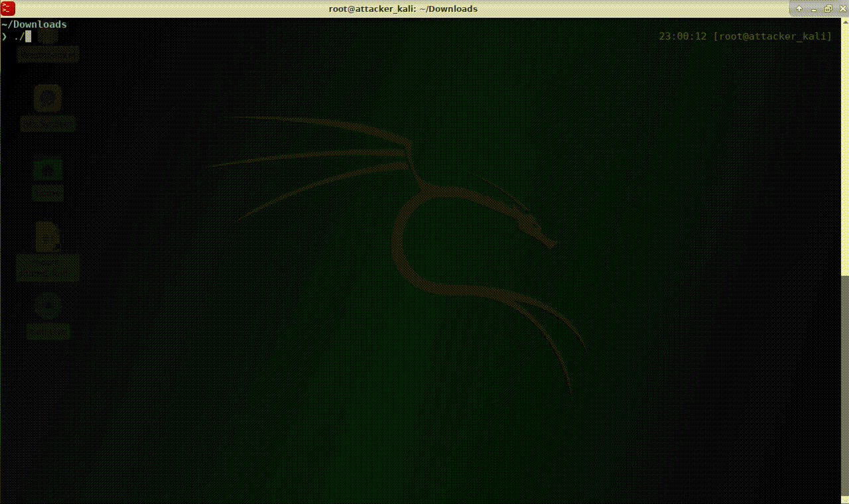Click the scrollbar up arrow
This screenshot has width=849, height=504.
(845, 23)
